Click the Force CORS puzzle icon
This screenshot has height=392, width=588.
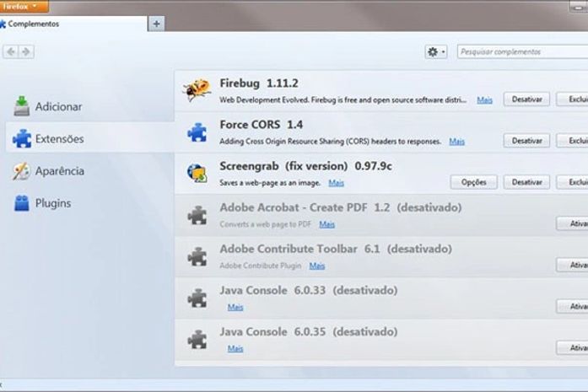[x=197, y=132]
